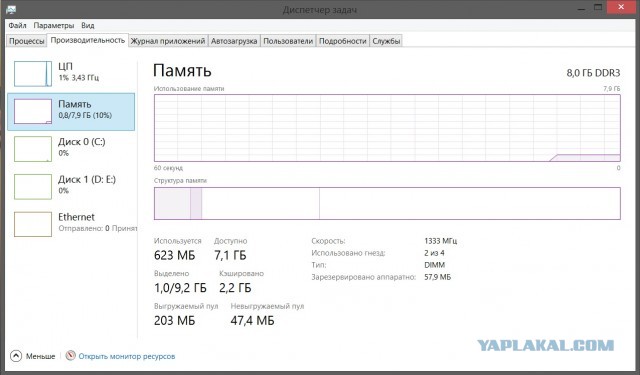The width and height of the screenshot is (640, 375).
Task: Click the 57,9 МБ hardware reserved value
Action: [438, 277]
